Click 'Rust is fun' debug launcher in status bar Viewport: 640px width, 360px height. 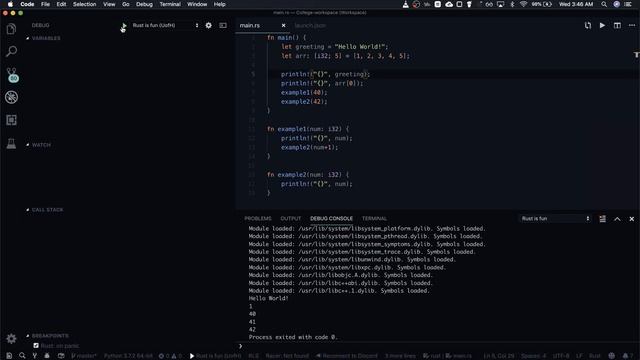(x=216, y=356)
